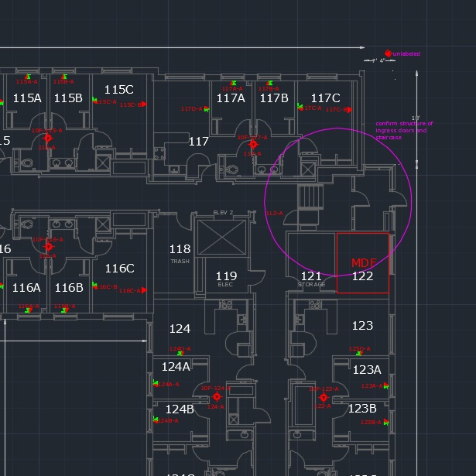This screenshot has width=476, height=476.
Task: Click the 119 ELEC room label
Action: 226,279
